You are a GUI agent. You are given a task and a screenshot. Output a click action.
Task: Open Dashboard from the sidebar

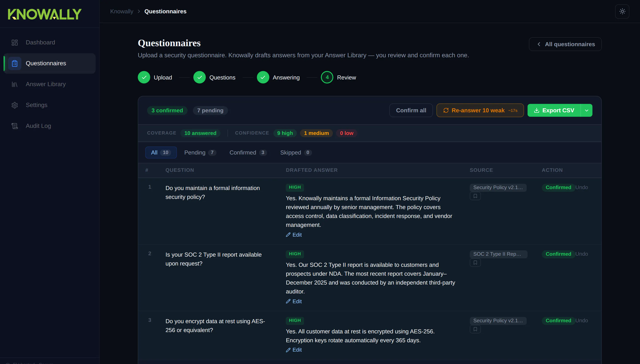(x=50, y=42)
